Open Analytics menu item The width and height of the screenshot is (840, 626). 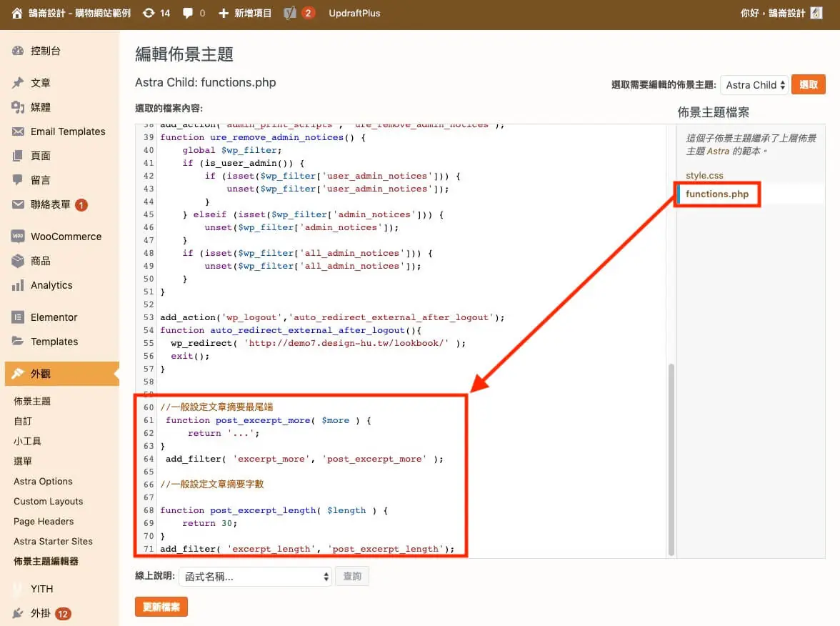pyautogui.click(x=51, y=285)
